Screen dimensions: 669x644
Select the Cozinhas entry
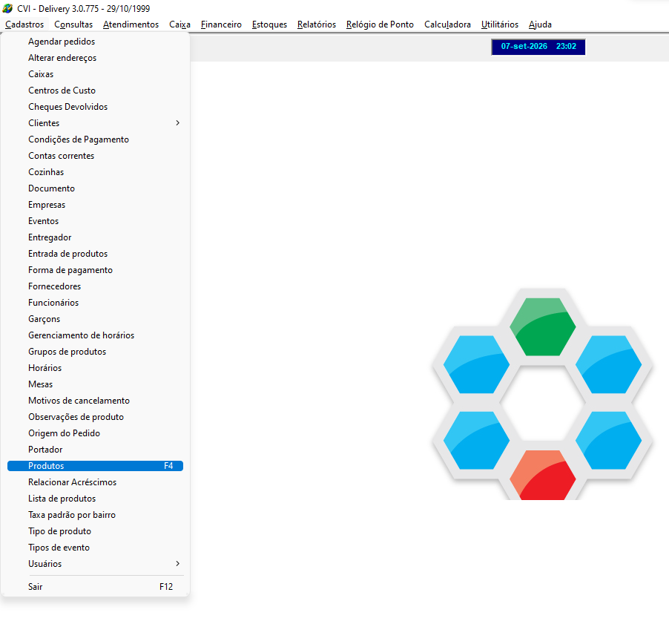click(95, 172)
